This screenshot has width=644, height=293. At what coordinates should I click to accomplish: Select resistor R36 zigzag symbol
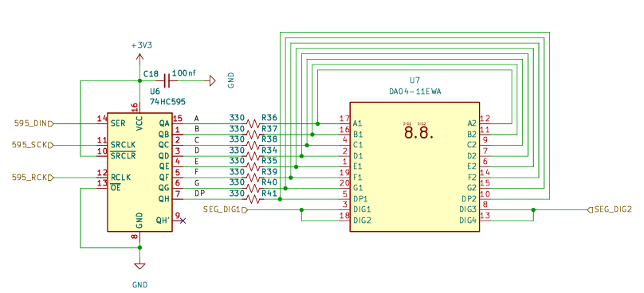(x=253, y=123)
